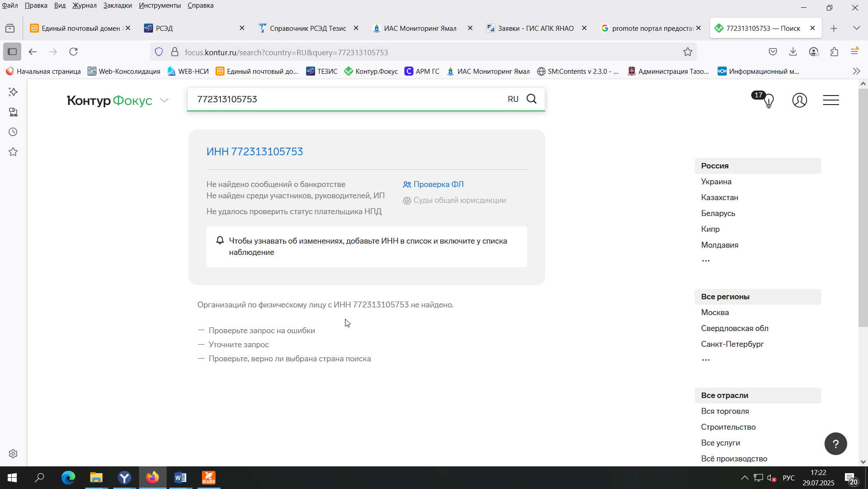Open the Правка menu
The image size is (868, 489).
click(36, 5)
